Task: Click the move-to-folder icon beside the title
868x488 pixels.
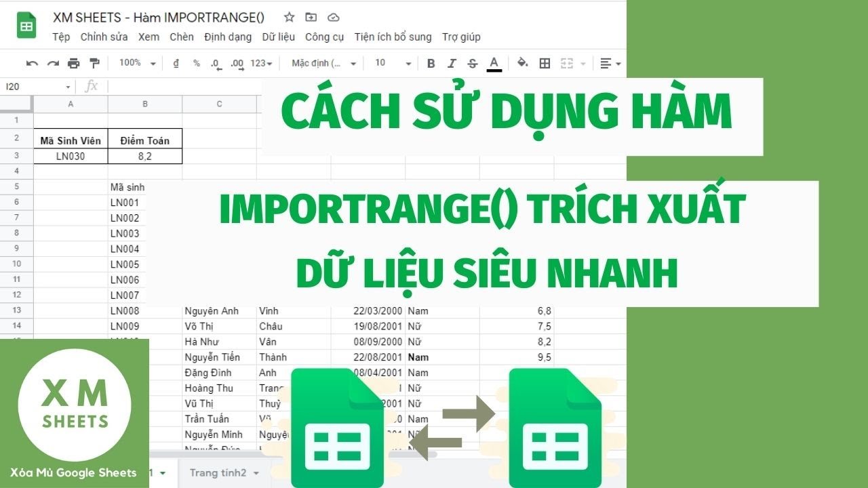Action: [x=311, y=18]
